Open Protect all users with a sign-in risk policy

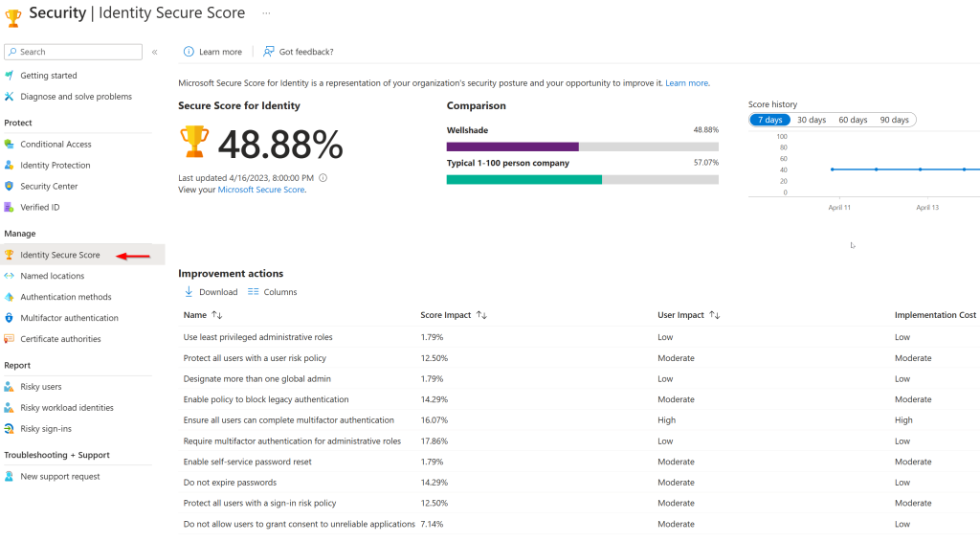259,504
